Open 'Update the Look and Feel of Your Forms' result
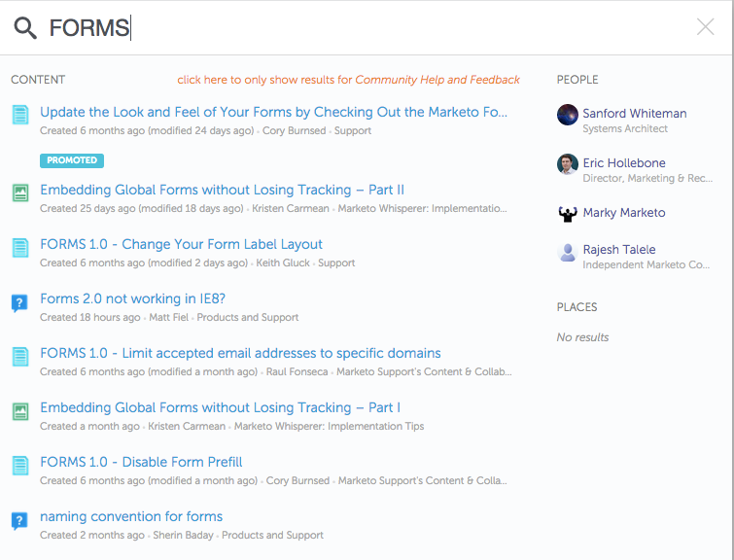734x560 pixels. click(x=273, y=112)
